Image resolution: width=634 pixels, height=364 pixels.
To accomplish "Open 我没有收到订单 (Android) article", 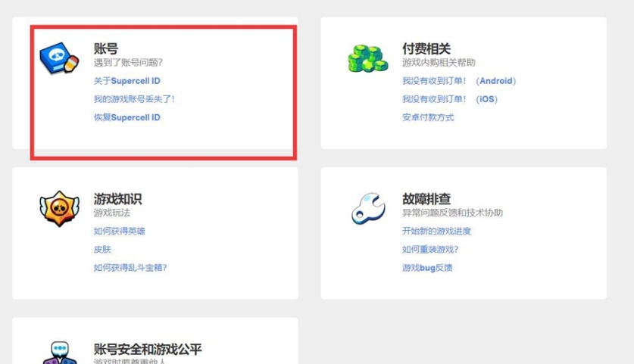I will (x=458, y=81).
